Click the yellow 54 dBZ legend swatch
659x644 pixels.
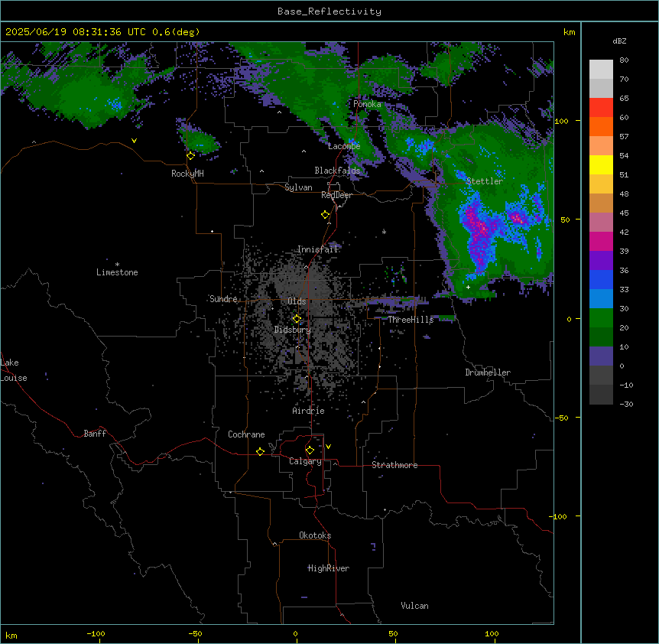click(x=601, y=164)
